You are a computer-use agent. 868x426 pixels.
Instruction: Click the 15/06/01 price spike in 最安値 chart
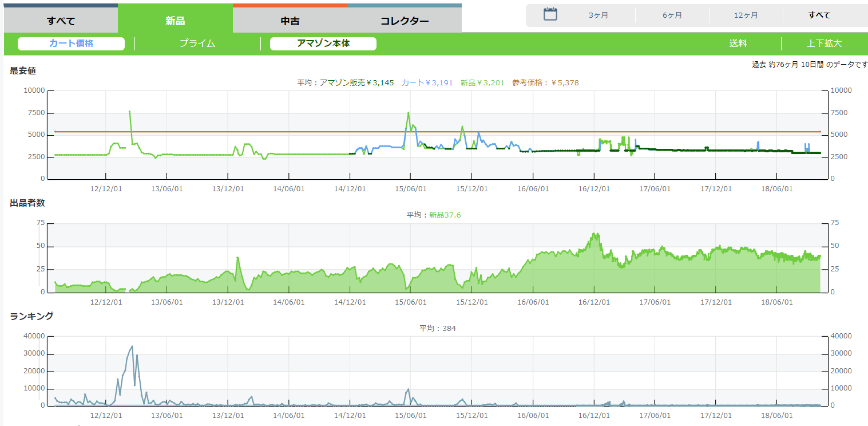click(408, 113)
